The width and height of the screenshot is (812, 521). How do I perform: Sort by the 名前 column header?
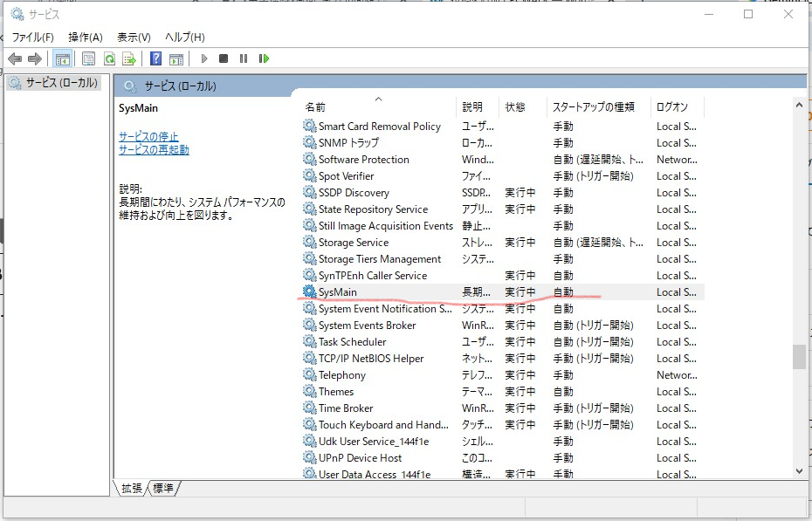[x=379, y=107]
